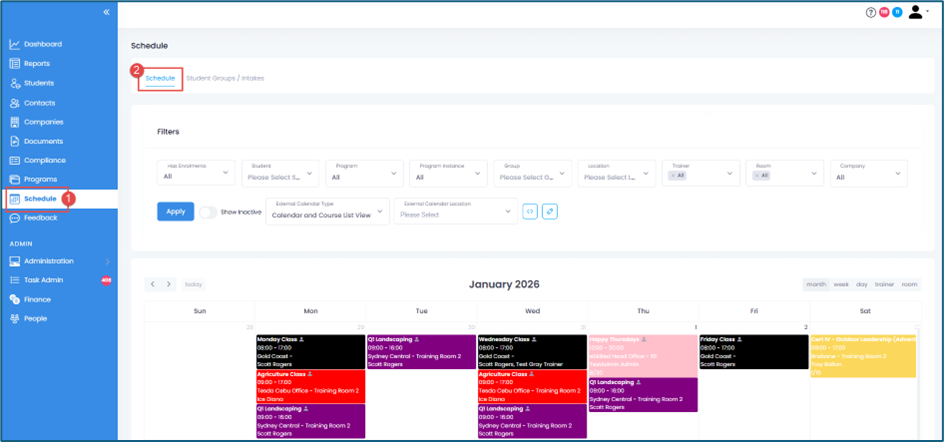
Task: Open the Finance section in sidebar
Action: tap(37, 299)
